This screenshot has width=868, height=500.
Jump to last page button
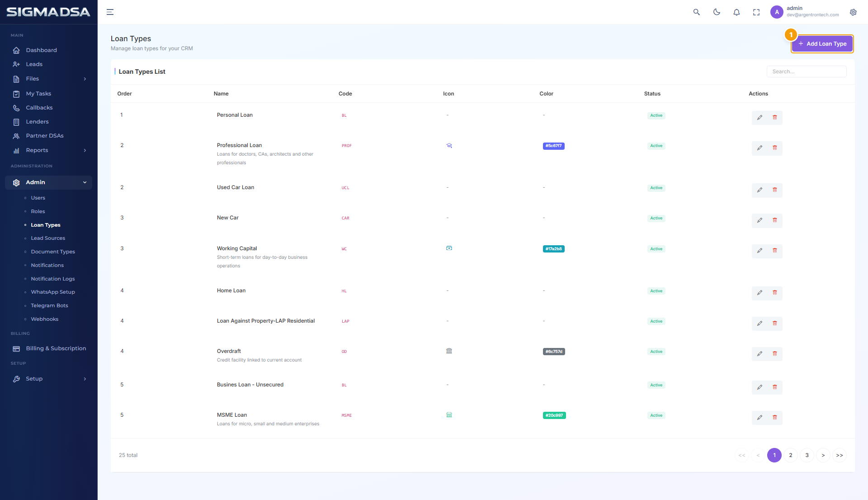pyautogui.click(x=840, y=455)
